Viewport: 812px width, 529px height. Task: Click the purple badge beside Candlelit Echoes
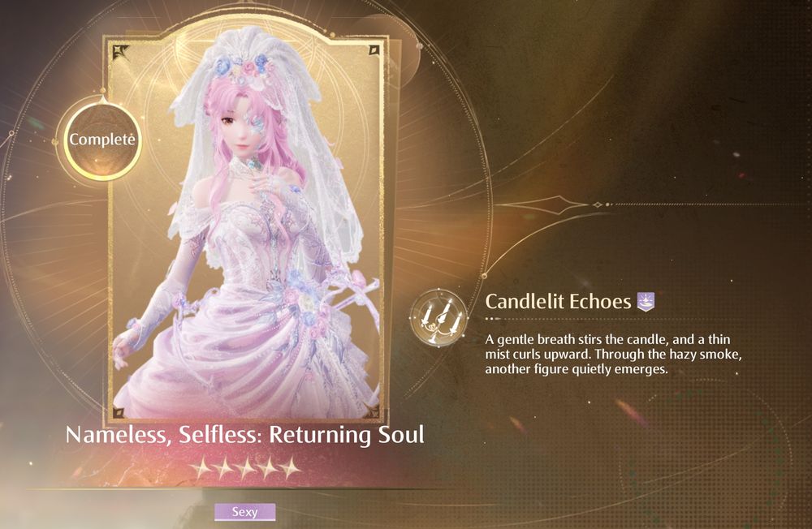646,301
